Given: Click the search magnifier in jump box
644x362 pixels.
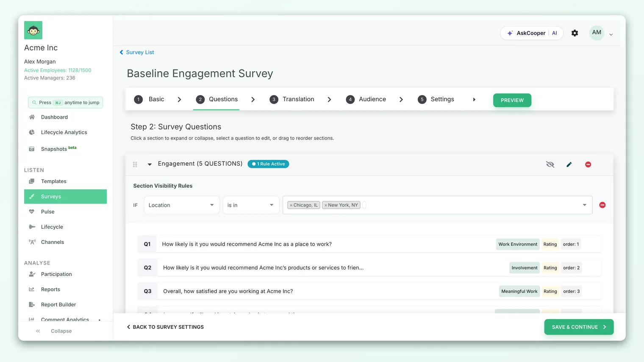Looking at the screenshot, I should (x=34, y=103).
